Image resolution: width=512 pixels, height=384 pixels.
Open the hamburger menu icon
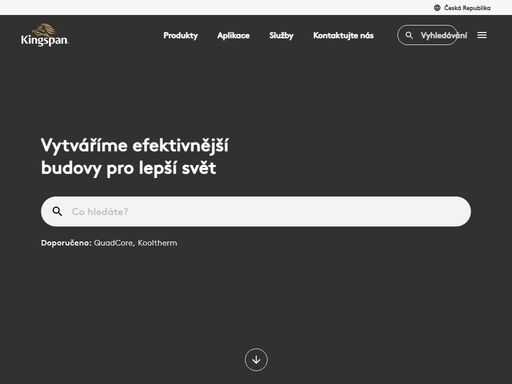click(482, 35)
